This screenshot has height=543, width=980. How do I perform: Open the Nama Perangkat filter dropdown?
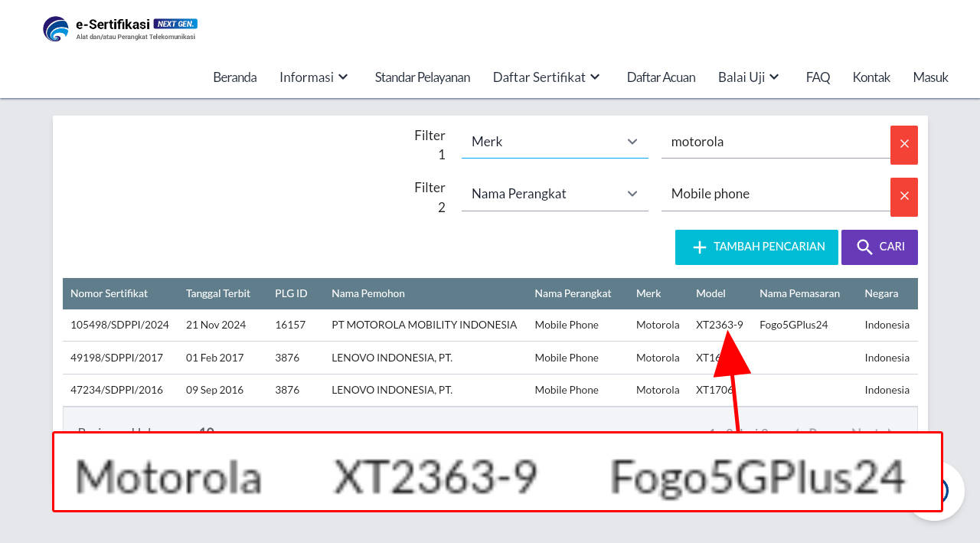click(x=555, y=194)
